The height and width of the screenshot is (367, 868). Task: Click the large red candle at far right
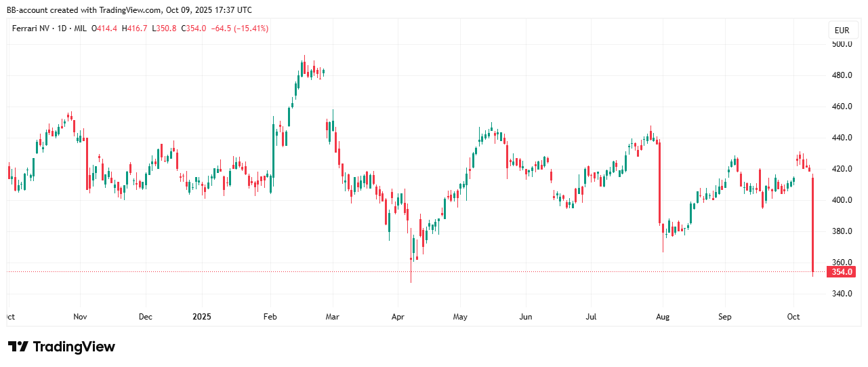812,224
